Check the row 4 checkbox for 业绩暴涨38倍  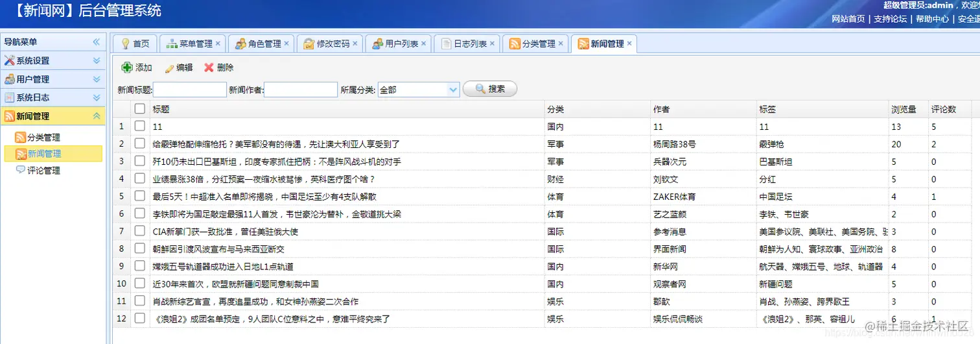139,179
